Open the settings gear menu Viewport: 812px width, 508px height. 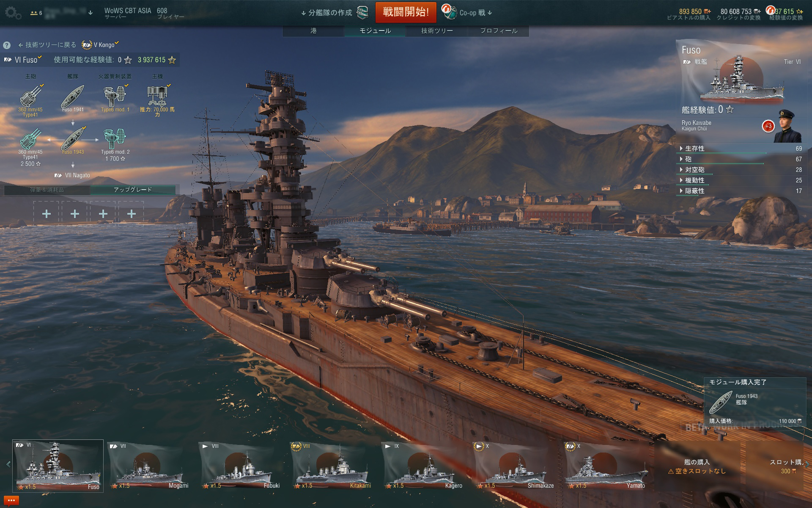coord(13,13)
